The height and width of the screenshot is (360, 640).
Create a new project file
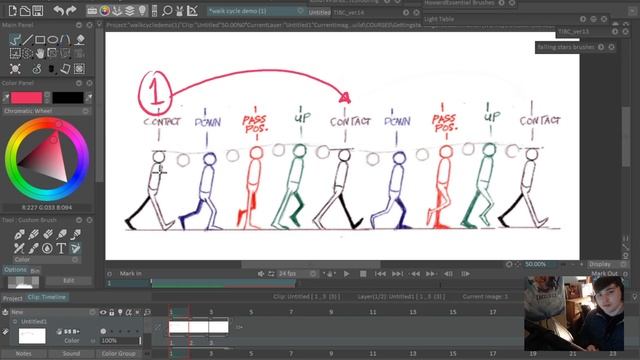(x=12, y=10)
